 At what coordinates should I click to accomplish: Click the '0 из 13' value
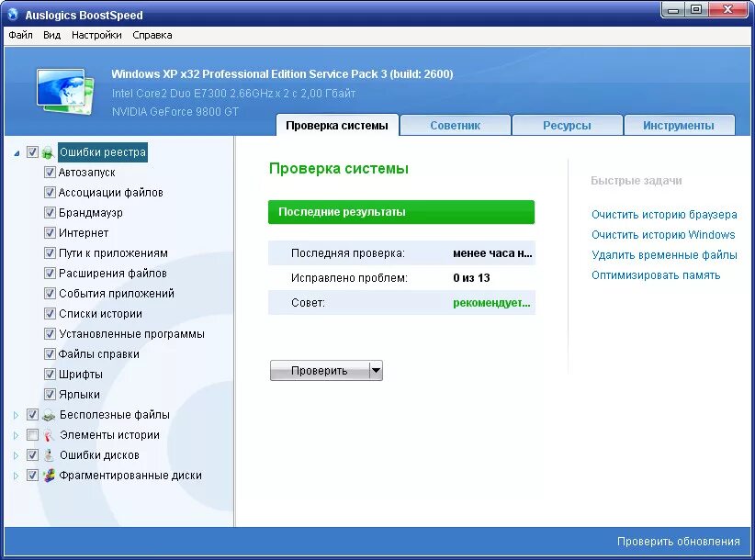471,278
